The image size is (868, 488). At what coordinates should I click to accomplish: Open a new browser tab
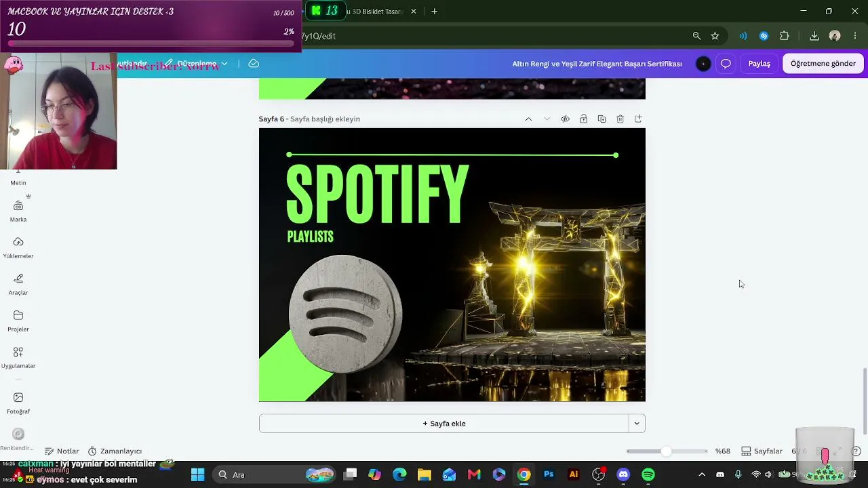point(435,12)
